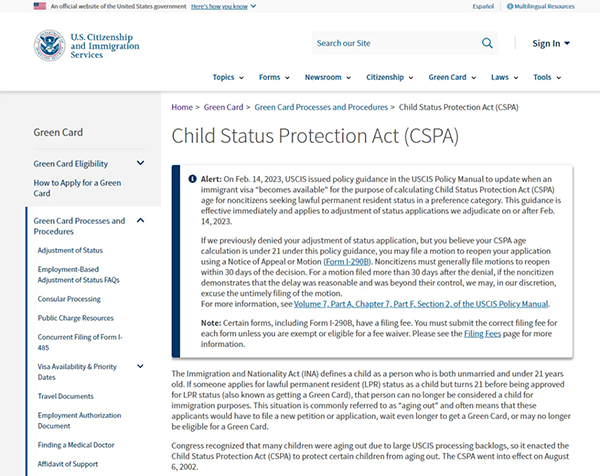The height and width of the screenshot is (476, 600).
Task: Collapse Green Card Processes and Procedures chevron
Action: 140,220
